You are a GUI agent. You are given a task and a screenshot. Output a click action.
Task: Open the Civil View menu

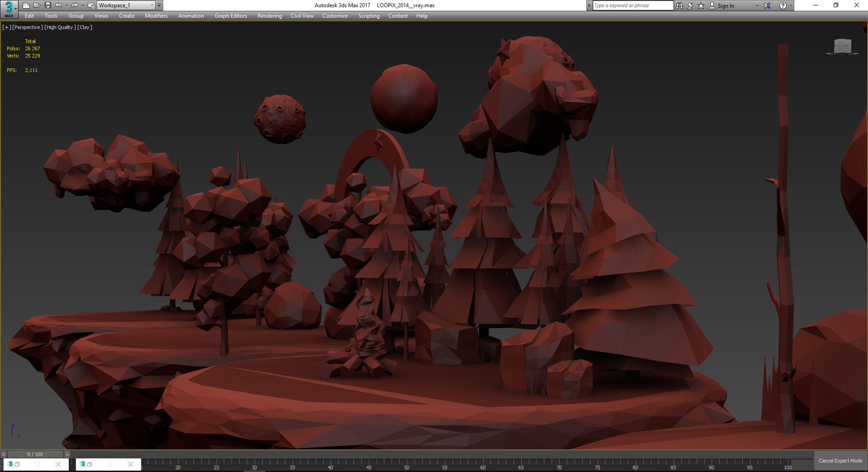[x=302, y=16]
